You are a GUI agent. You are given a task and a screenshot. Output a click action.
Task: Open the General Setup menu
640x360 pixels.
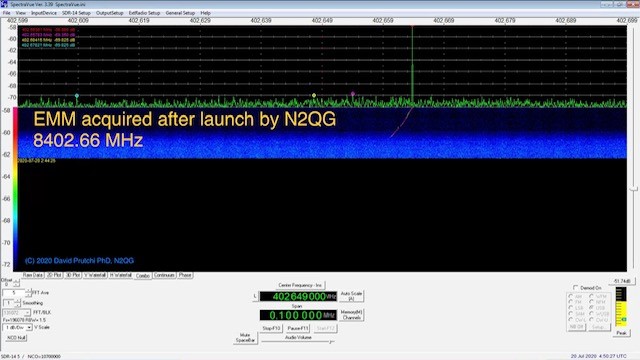coord(180,13)
